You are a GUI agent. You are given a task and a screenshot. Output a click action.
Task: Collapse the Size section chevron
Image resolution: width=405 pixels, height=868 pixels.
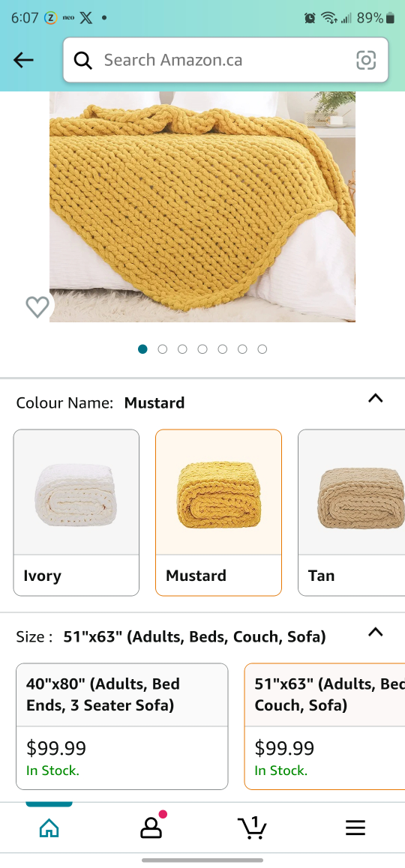point(376,632)
